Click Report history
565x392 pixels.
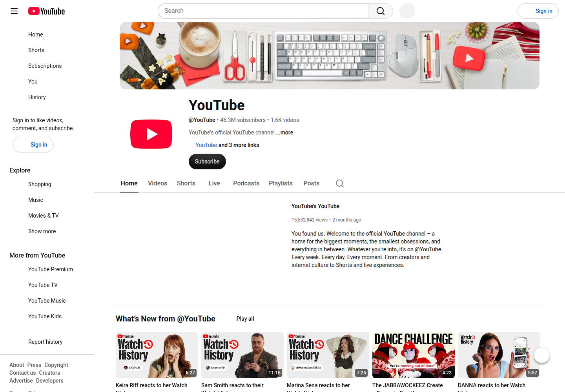[x=47, y=342]
